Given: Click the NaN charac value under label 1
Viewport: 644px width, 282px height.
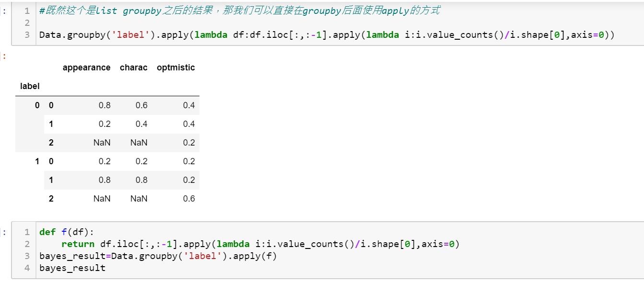Looking at the screenshot, I should click(x=139, y=199).
